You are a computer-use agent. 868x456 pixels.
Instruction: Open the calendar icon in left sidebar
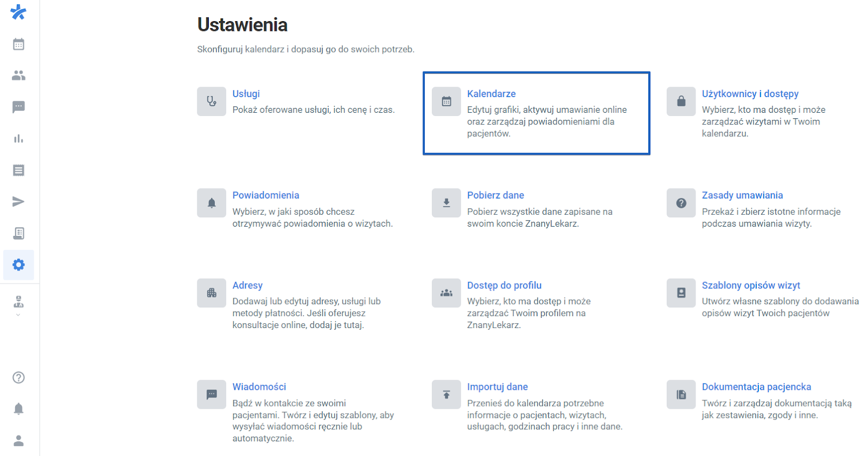click(x=18, y=44)
